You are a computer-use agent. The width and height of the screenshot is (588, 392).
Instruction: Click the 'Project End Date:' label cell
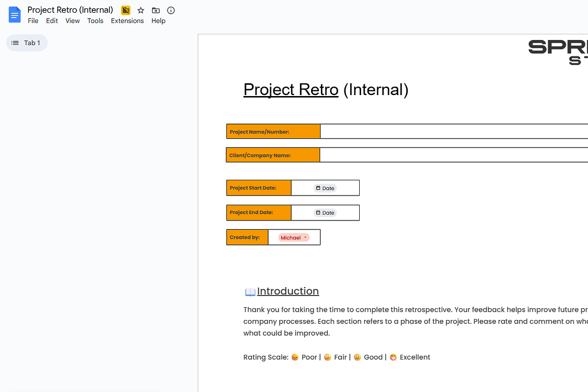(x=259, y=213)
